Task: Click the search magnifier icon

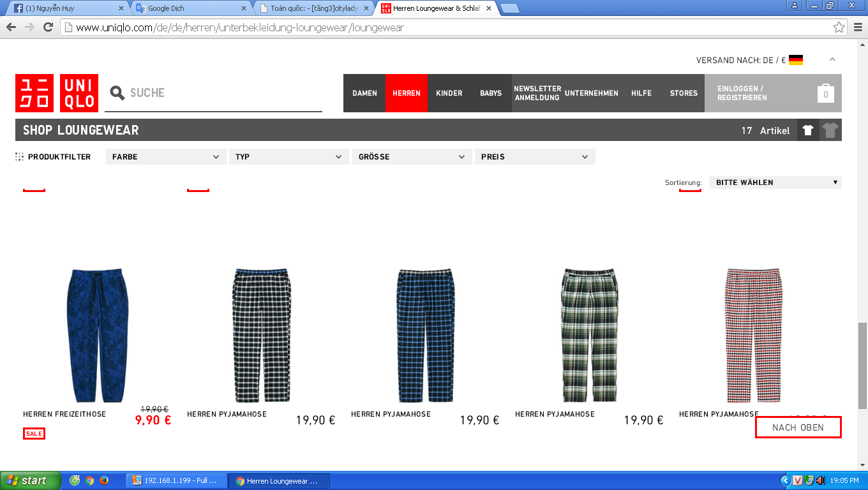Action: point(117,93)
